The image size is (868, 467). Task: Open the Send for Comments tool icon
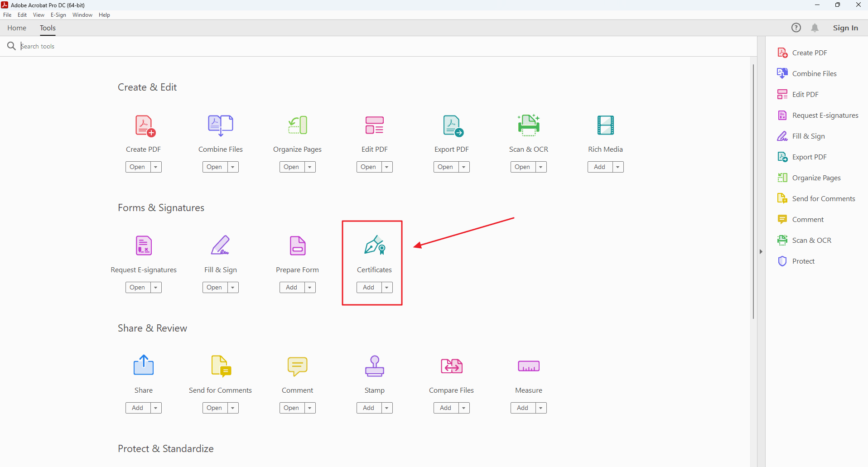click(x=222, y=366)
